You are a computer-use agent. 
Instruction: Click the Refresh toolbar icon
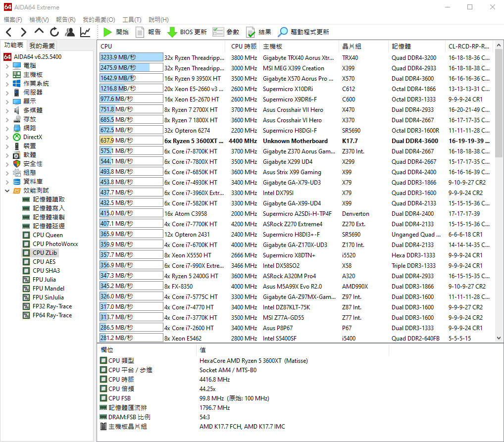[x=54, y=32]
